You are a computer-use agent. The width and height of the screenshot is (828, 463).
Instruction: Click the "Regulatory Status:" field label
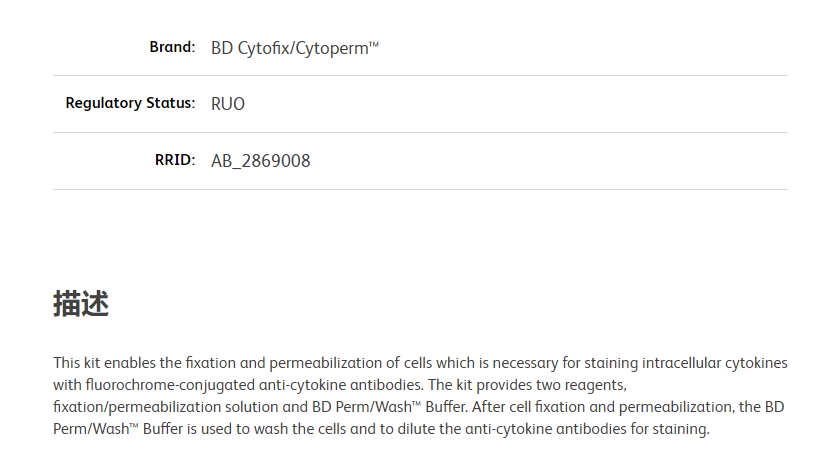(130, 103)
